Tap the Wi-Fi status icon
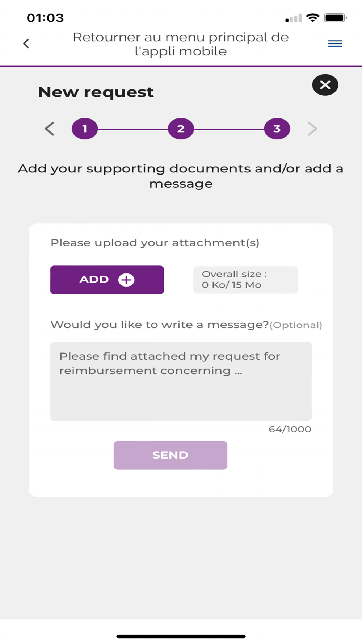This screenshot has width=362, height=644. (312, 17)
